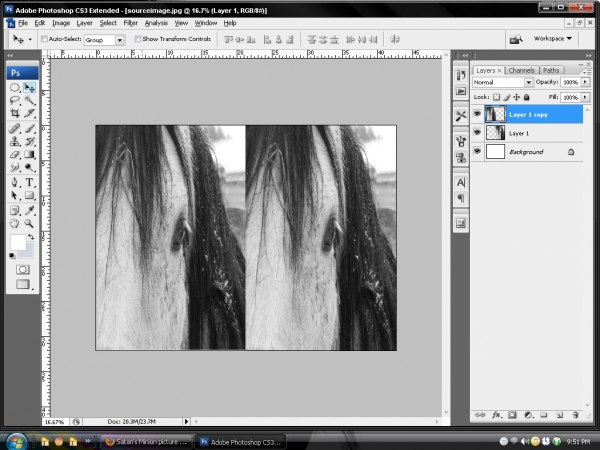The width and height of the screenshot is (600, 450).
Task: Open the Layer menu
Action: 85,23
